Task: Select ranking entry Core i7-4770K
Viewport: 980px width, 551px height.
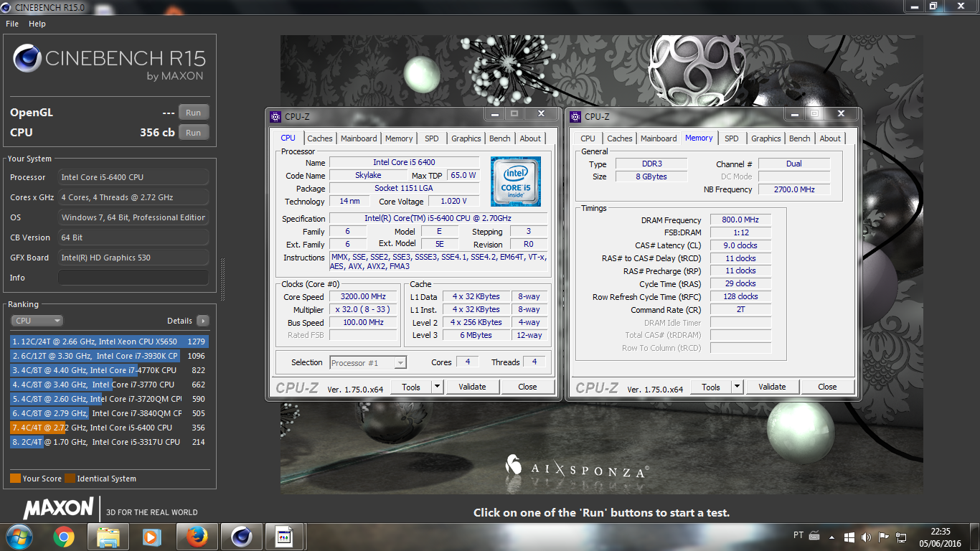Action: [109, 370]
